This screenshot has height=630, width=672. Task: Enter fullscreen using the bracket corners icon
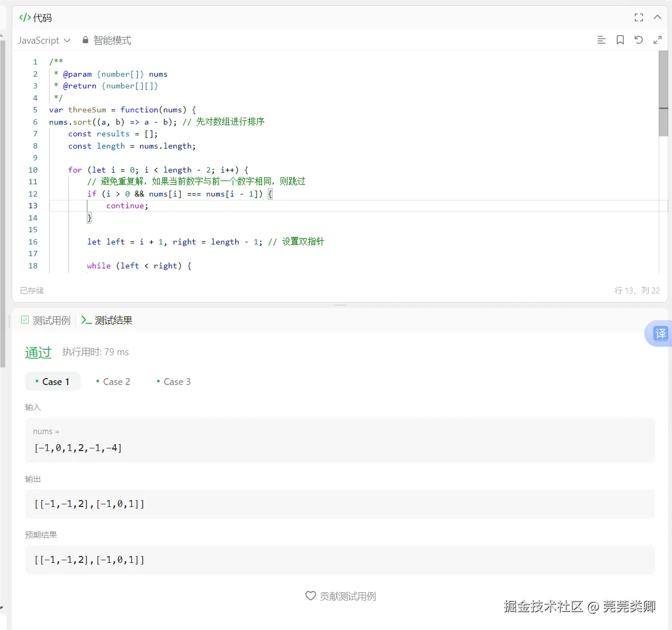pos(639,17)
